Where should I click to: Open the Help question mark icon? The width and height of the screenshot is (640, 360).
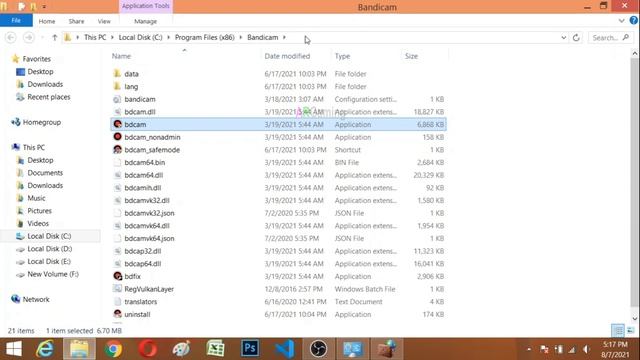[633, 20]
